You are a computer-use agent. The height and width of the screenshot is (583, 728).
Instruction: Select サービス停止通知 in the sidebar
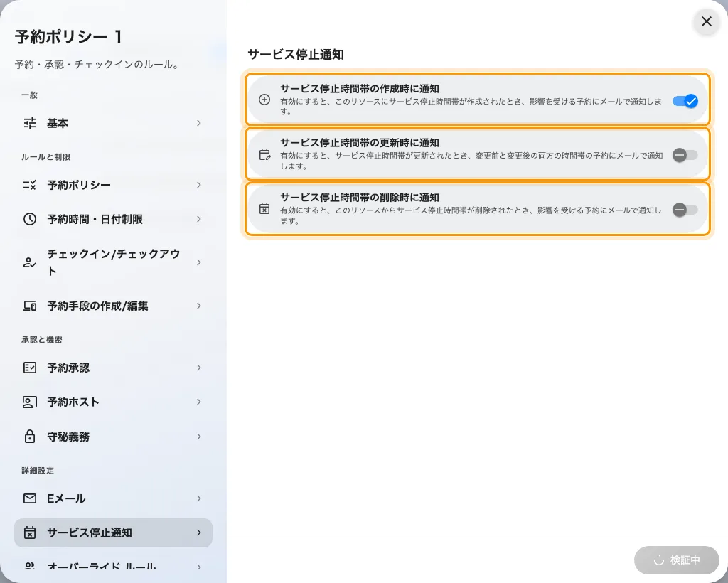click(113, 533)
